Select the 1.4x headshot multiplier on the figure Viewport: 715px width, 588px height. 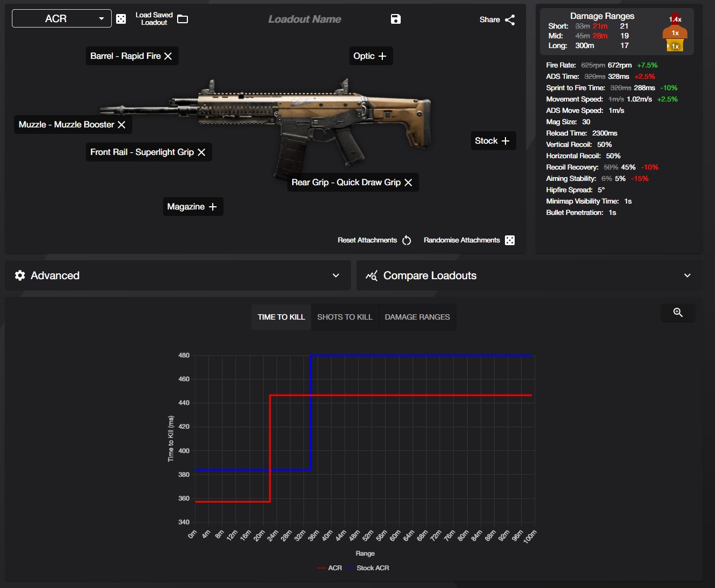pos(676,18)
